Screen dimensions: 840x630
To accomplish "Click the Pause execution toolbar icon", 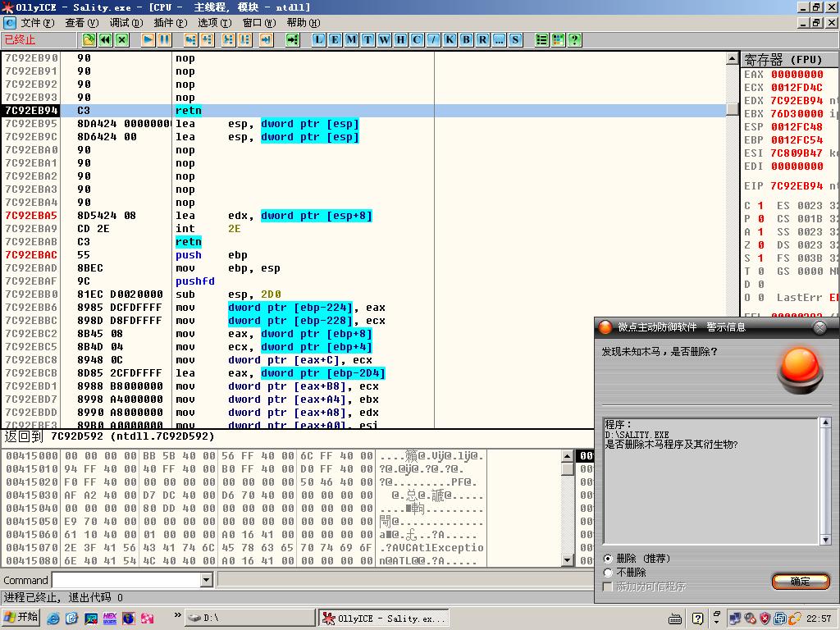I will 164,39.
